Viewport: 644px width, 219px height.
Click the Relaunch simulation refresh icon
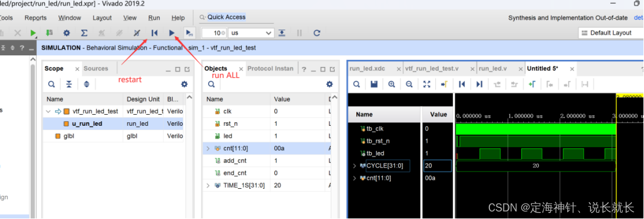tap(317, 33)
